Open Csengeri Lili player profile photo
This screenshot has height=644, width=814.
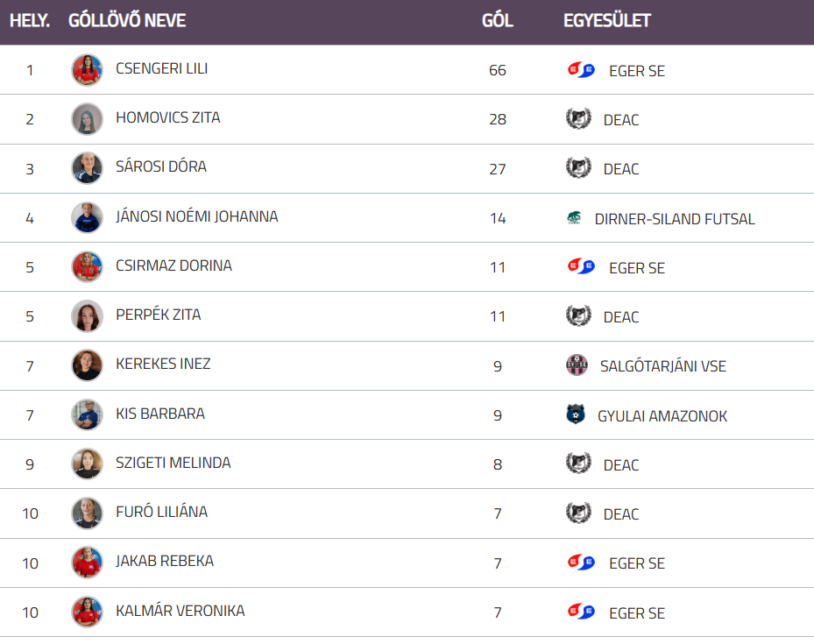pos(87,70)
